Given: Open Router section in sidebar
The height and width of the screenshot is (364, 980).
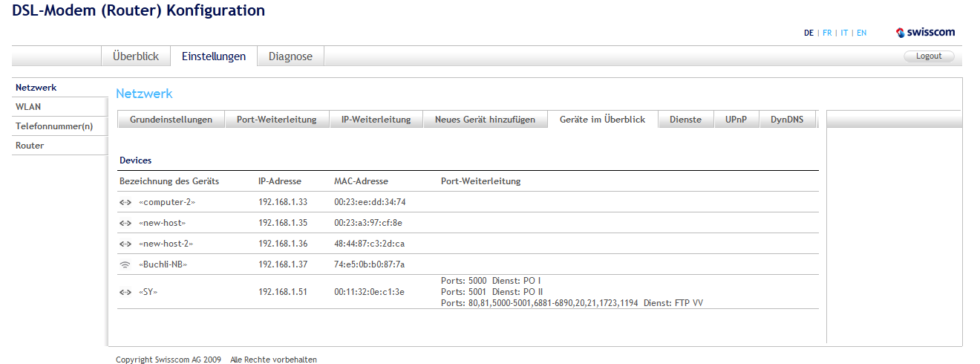Looking at the screenshot, I should coord(30,146).
